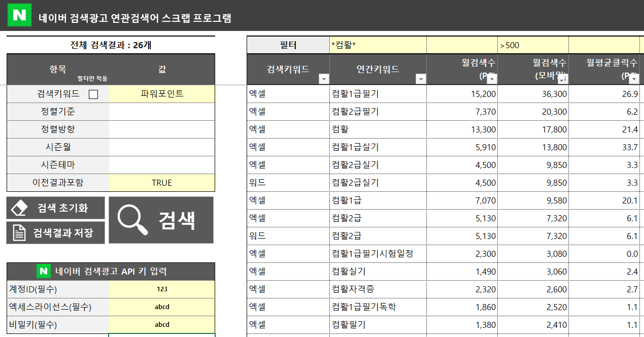Viewport: 644px width, 337px height.
Task: Click the 3,060 mobile search count cell
Action: click(533, 272)
